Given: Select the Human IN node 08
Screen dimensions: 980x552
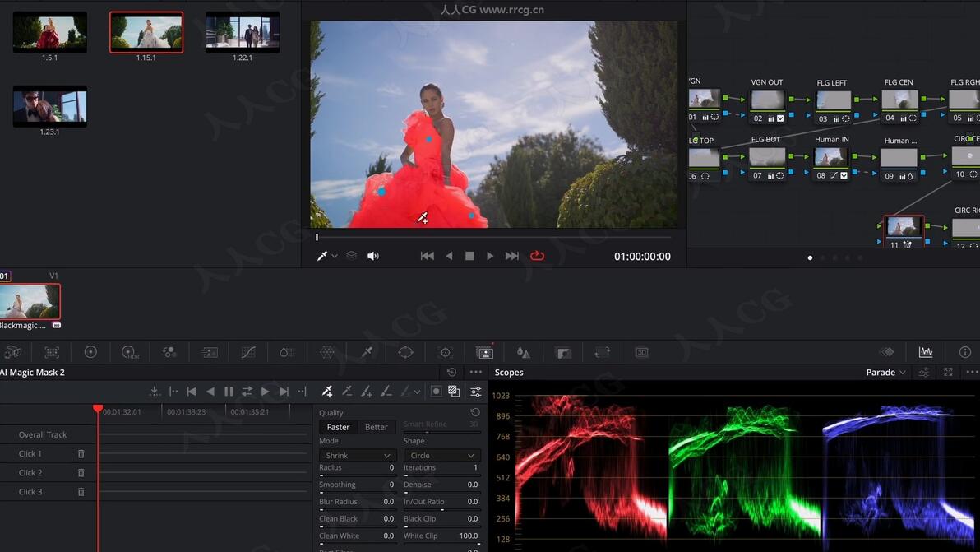Looking at the screenshot, I should (832, 157).
